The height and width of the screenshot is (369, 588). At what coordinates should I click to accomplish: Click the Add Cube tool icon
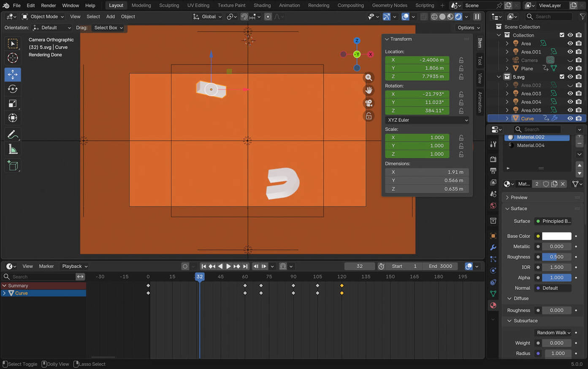pos(13,166)
